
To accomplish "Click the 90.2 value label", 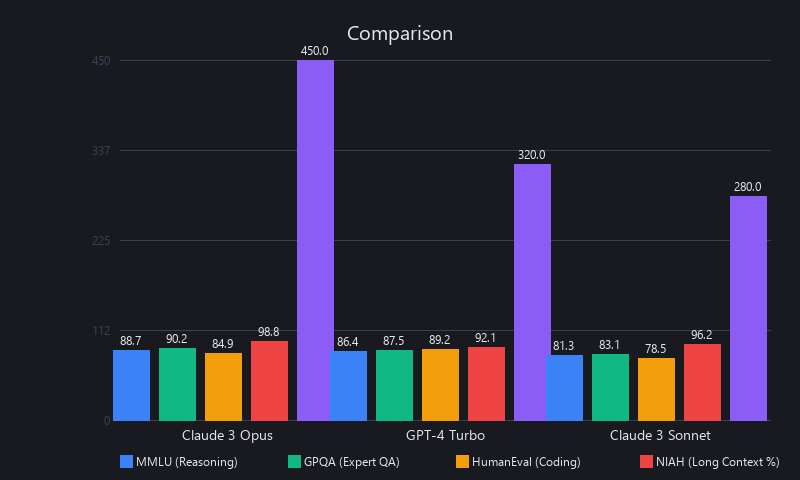I will point(177,339).
